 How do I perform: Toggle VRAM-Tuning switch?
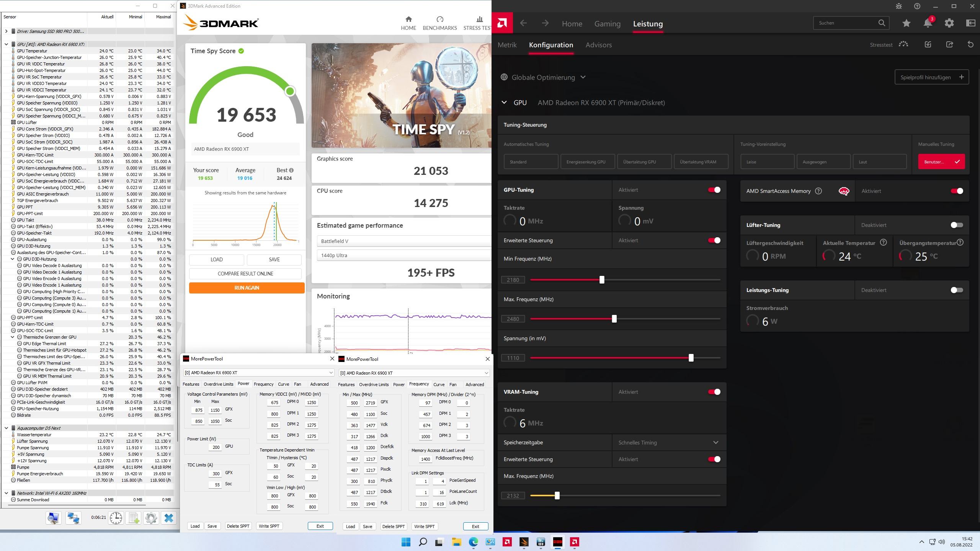(x=714, y=392)
